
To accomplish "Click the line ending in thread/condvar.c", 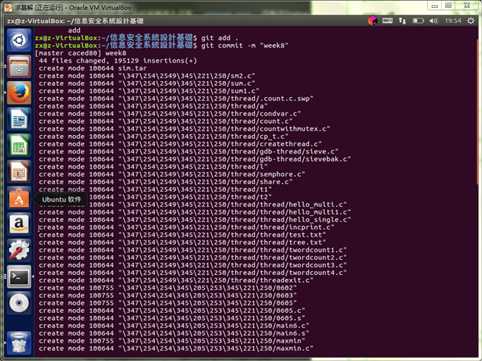I will click(170, 114).
